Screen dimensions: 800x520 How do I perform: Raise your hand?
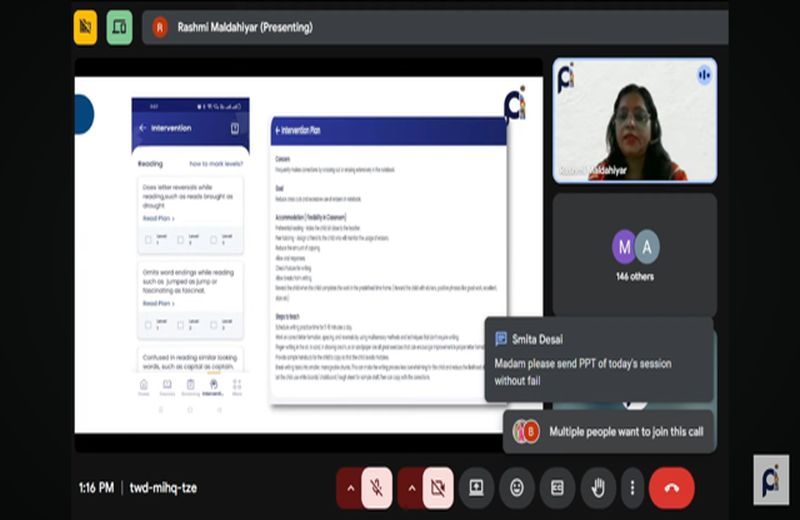point(598,488)
